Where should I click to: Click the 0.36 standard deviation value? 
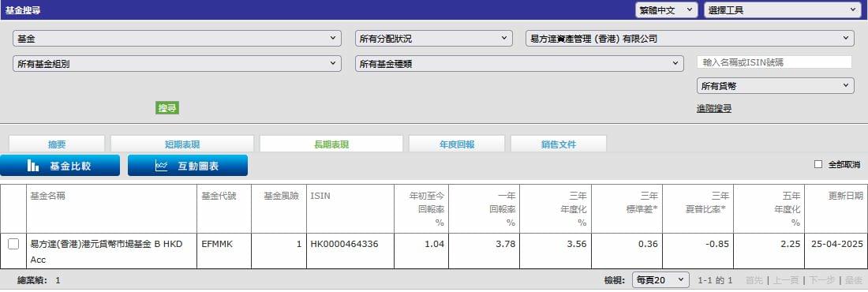point(648,244)
